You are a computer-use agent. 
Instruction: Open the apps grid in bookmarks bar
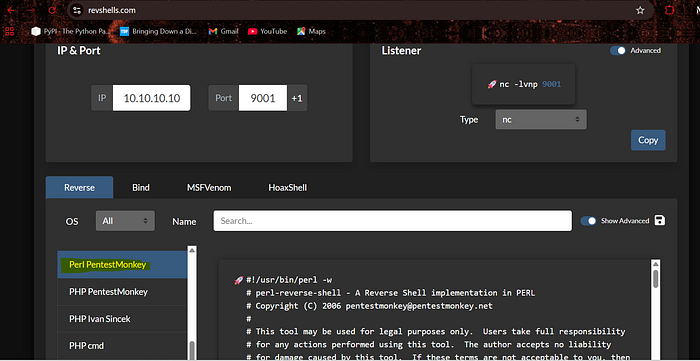[x=10, y=31]
